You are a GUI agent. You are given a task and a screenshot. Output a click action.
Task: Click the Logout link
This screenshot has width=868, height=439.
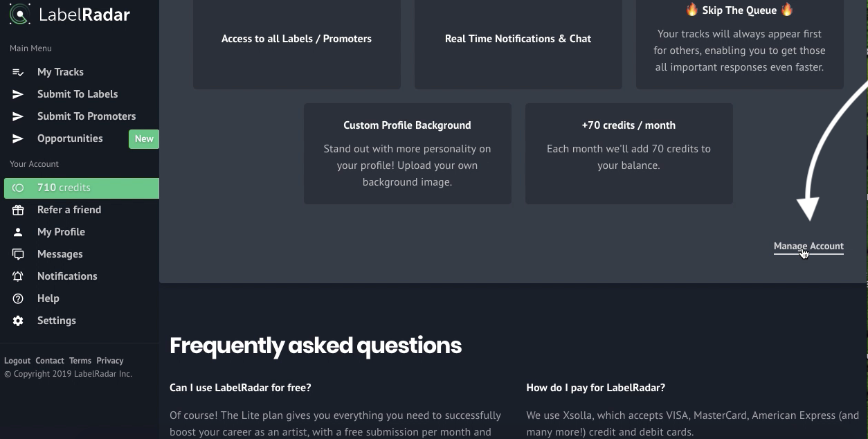(17, 361)
